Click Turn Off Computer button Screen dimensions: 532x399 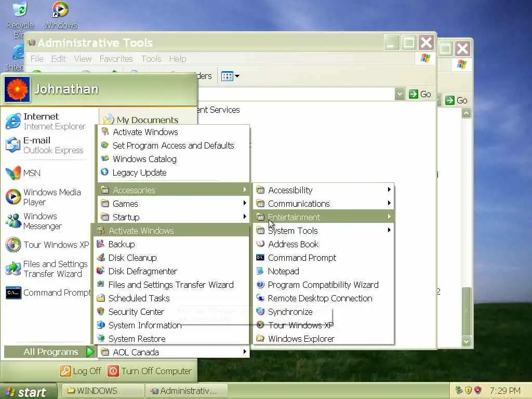150,371
